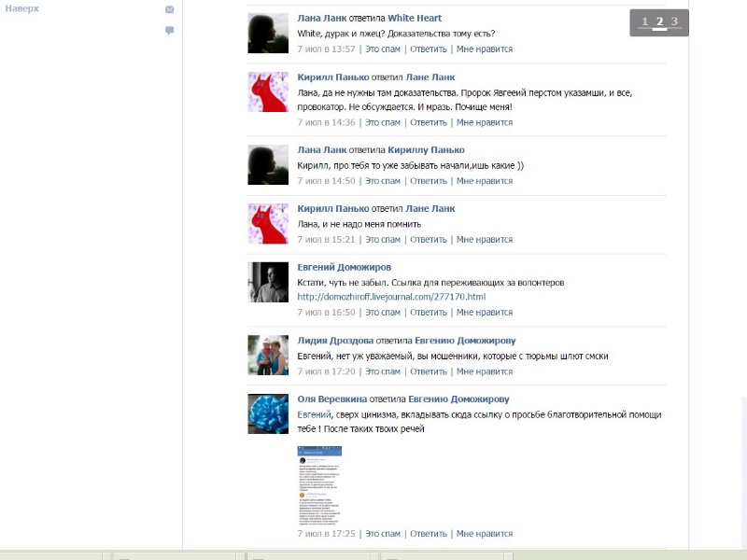Open the 7 июл в 13:57 timestamp link

(x=326, y=49)
